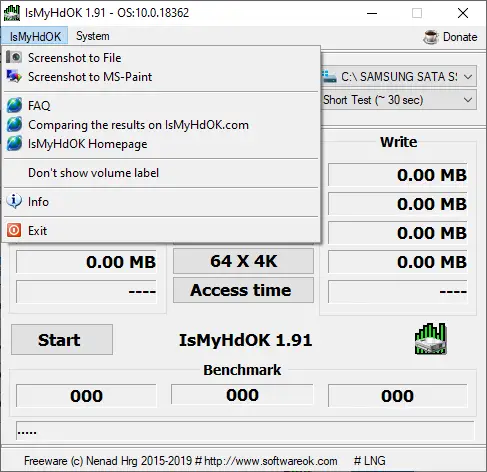
Task: Click the red Exit power icon
Action: pos(14,230)
